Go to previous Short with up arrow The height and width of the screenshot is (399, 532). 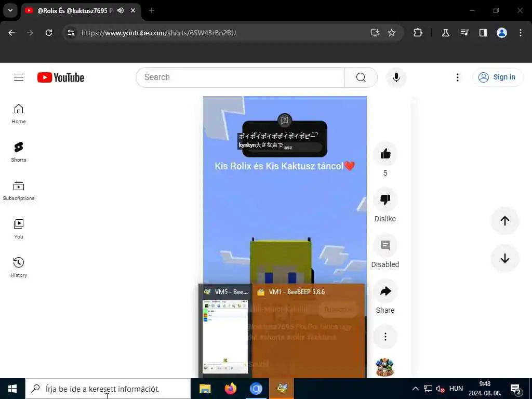[x=505, y=221]
